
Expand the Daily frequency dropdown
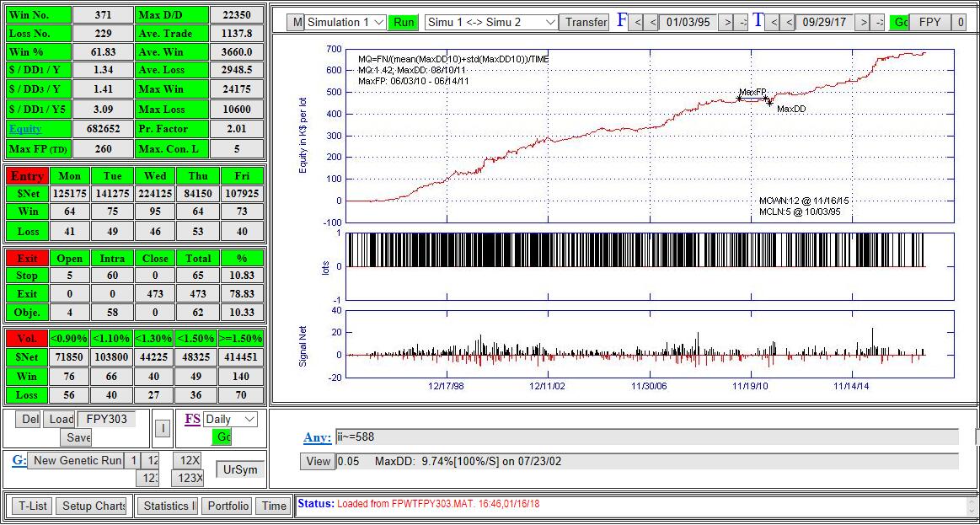(229, 420)
